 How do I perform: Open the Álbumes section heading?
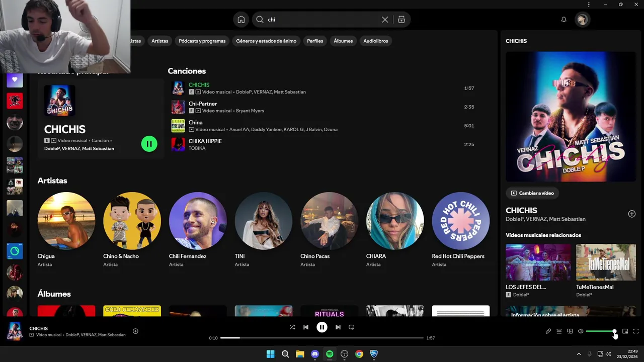click(54, 294)
